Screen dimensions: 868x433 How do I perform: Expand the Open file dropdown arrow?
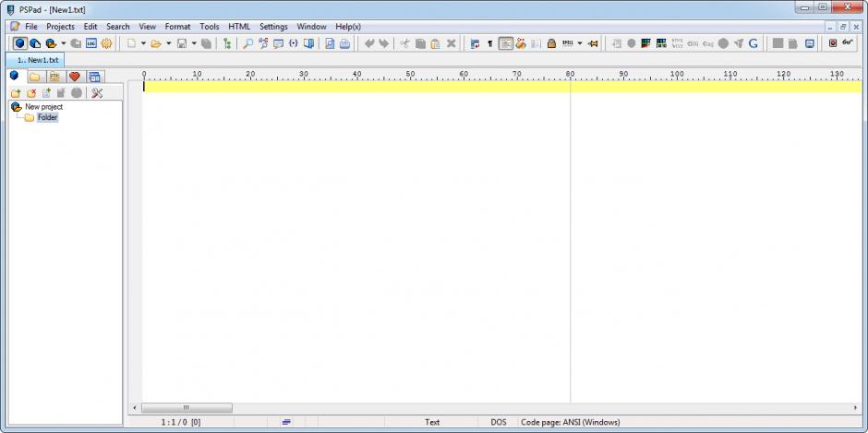click(x=168, y=43)
